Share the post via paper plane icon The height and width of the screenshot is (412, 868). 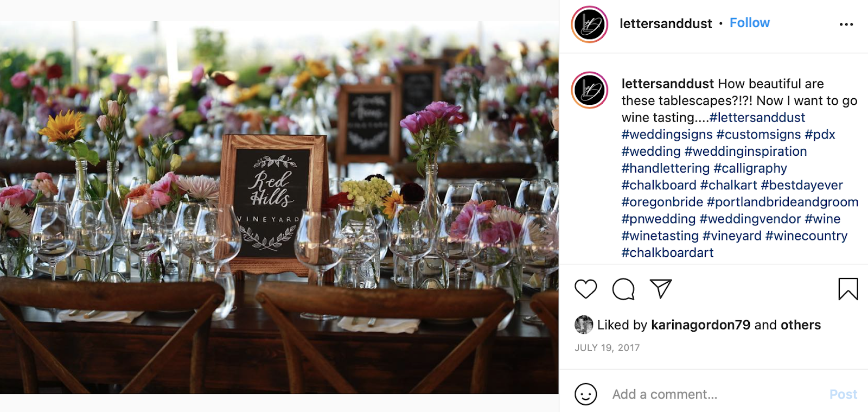pos(661,289)
